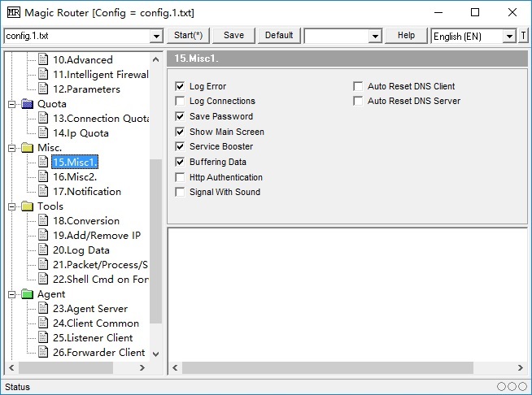This screenshot has height=395, width=532.
Task: Uncheck the Service Booster checkbox
Action: pyautogui.click(x=181, y=147)
